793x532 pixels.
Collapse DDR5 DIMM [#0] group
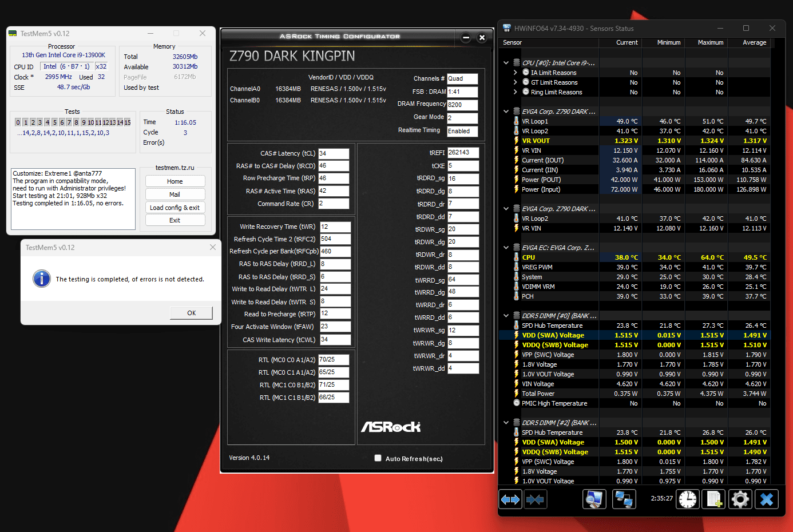(506, 316)
